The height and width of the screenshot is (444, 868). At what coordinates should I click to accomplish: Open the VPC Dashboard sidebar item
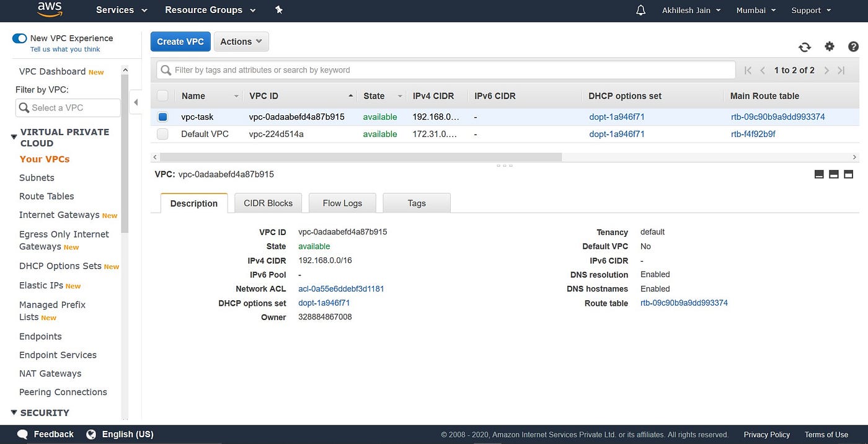(53, 71)
